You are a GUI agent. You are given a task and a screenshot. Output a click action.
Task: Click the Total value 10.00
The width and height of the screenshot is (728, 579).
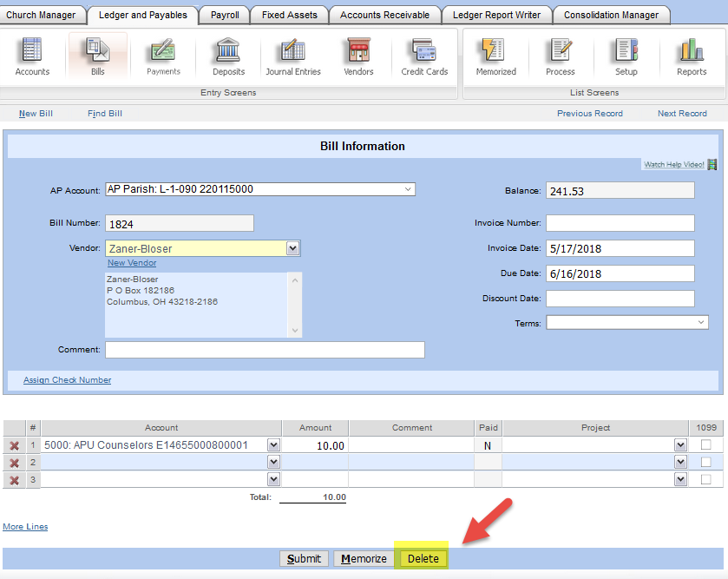tap(334, 497)
